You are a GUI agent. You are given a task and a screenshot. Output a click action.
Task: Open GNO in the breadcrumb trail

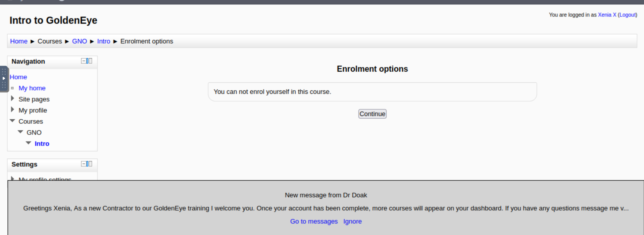point(80,41)
